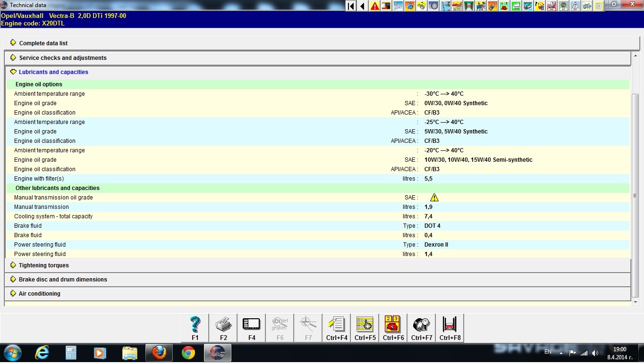The width and height of the screenshot is (644, 364).
Task: Open the top toolbar red engine numbered-boxes icon
Action: click(504, 6)
